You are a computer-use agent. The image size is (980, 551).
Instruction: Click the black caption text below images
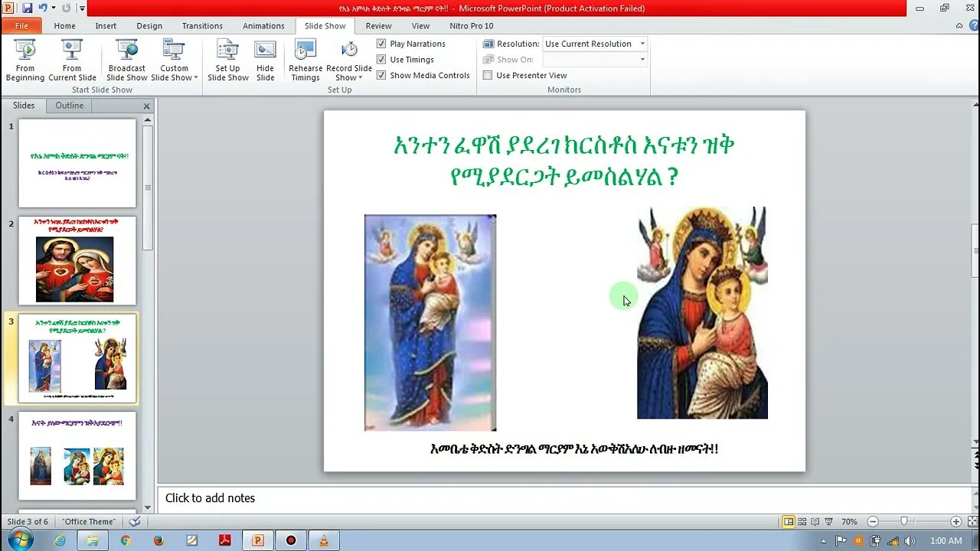tap(574, 448)
